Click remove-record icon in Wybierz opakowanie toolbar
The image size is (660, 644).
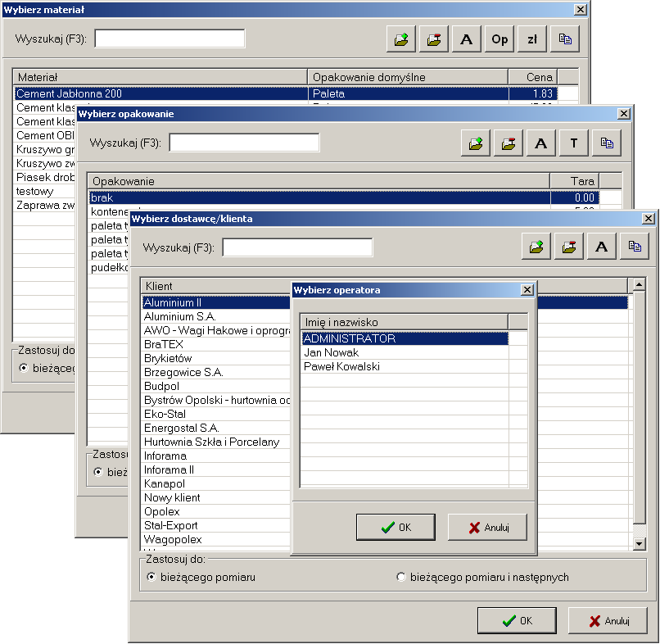coord(509,143)
